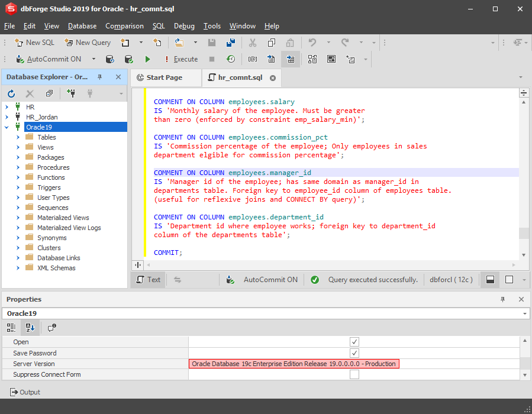Expand the HR connection node
The width and height of the screenshot is (532, 414).
(x=7, y=107)
